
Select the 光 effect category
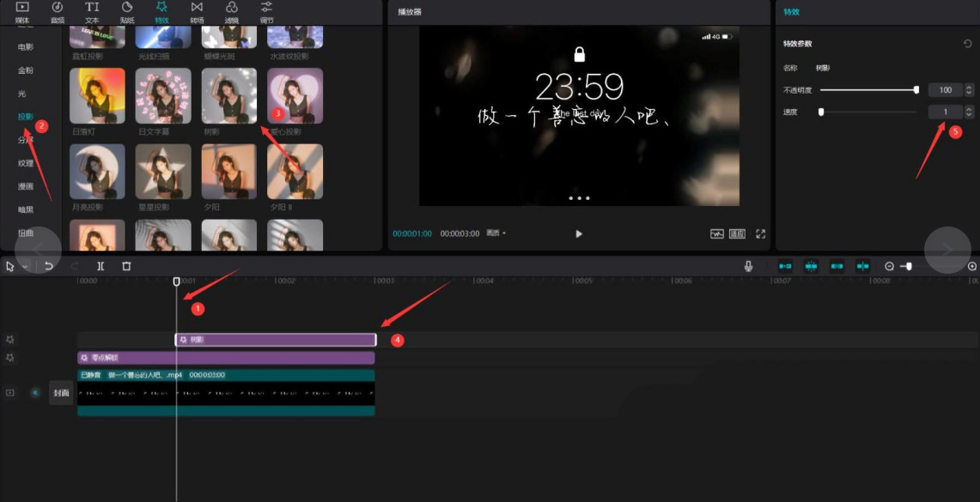point(22,93)
